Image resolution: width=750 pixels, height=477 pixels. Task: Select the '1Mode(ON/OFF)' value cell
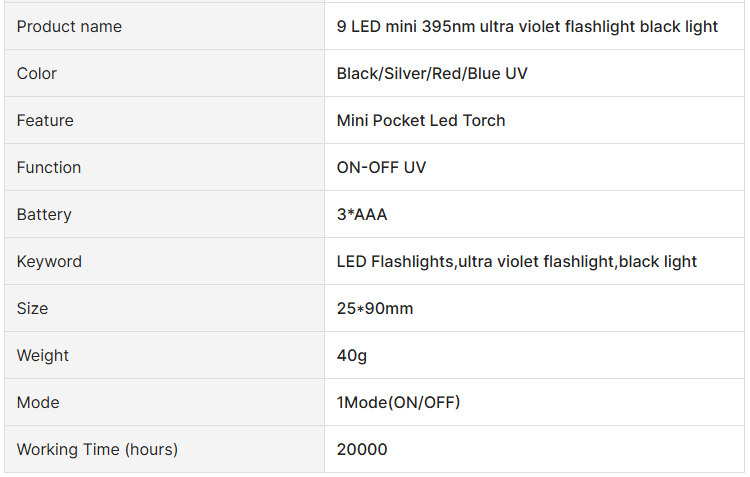[x=534, y=402]
